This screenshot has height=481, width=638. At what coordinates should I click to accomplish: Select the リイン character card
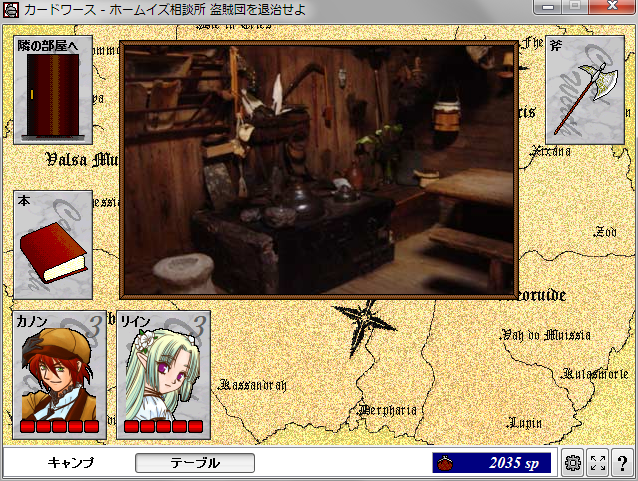coord(164,375)
